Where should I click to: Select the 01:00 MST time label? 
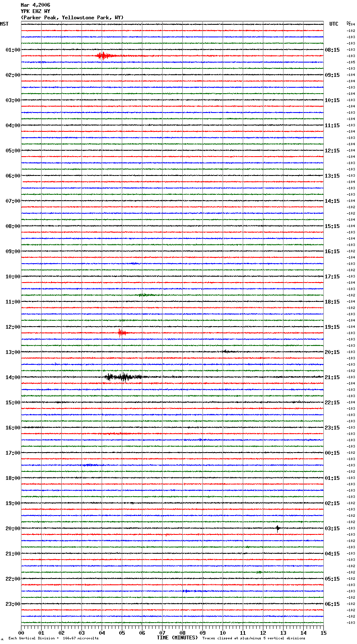click(x=13, y=50)
